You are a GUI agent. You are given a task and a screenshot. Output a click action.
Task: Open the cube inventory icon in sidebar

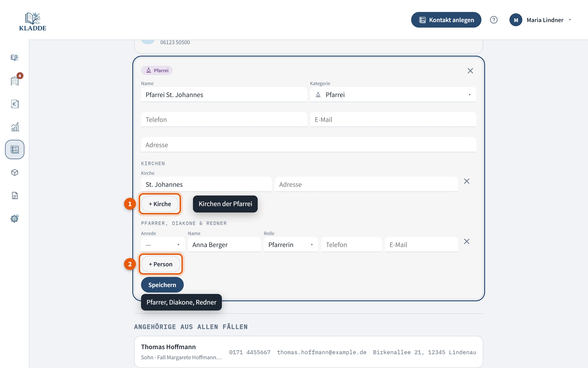tap(14, 172)
